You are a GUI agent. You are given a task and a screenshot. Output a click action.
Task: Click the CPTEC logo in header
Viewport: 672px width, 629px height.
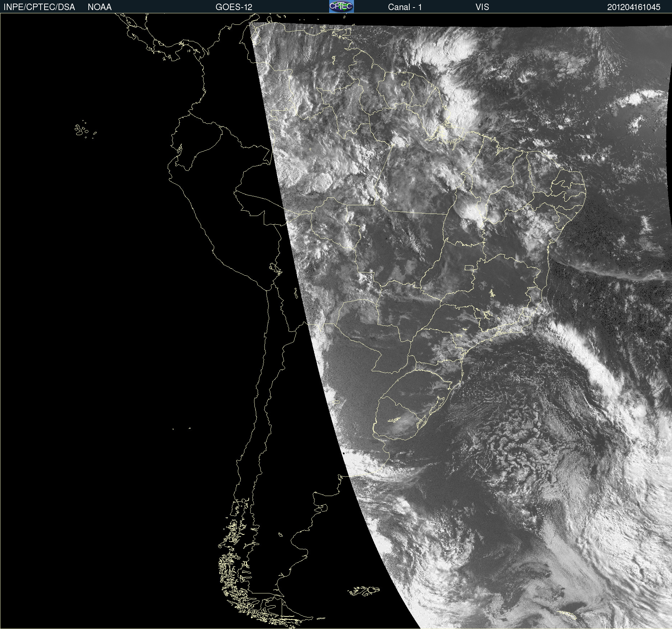click(x=341, y=6)
